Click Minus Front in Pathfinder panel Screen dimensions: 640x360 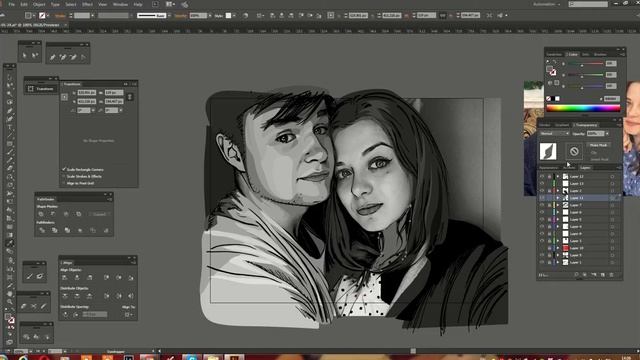pyautogui.click(x=53, y=214)
